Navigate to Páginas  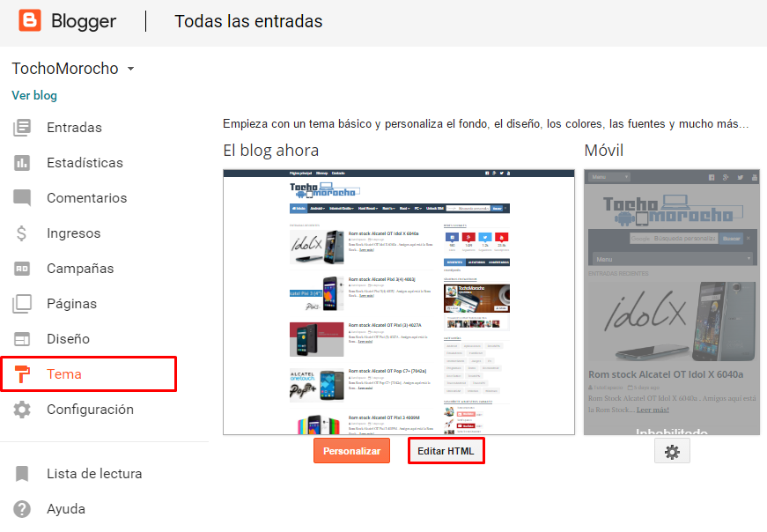coord(72,304)
